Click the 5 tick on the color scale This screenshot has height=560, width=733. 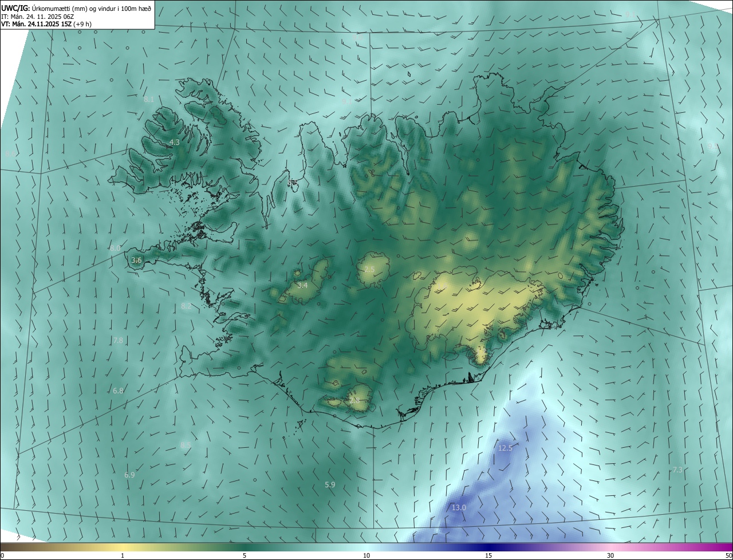click(x=245, y=555)
